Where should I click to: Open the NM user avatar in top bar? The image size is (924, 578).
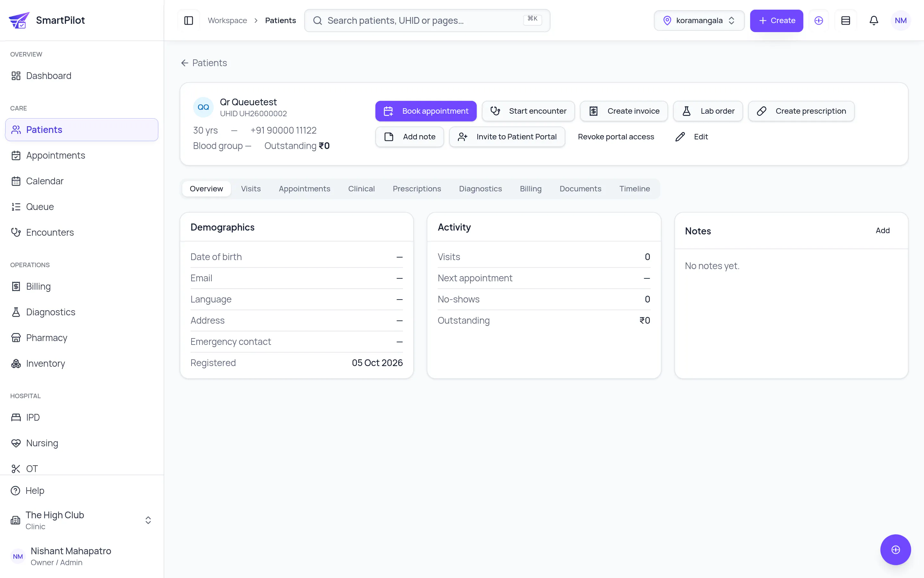click(x=901, y=21)
